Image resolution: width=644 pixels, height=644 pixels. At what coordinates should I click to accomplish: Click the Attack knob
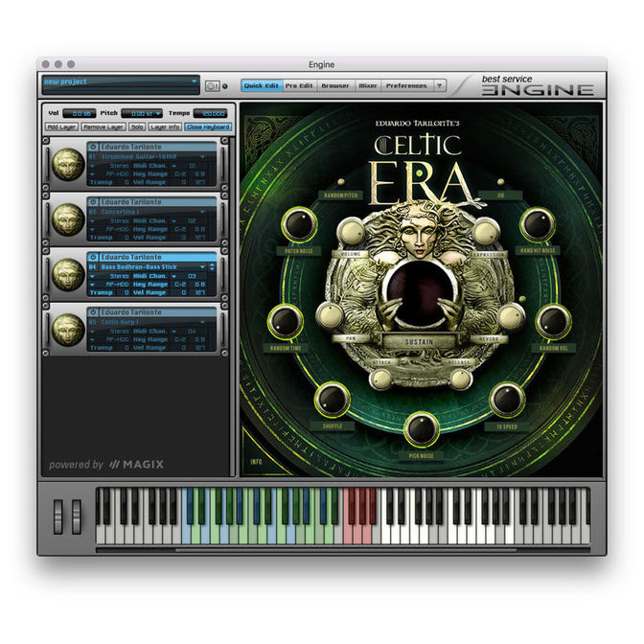click(x=381, y=379)
